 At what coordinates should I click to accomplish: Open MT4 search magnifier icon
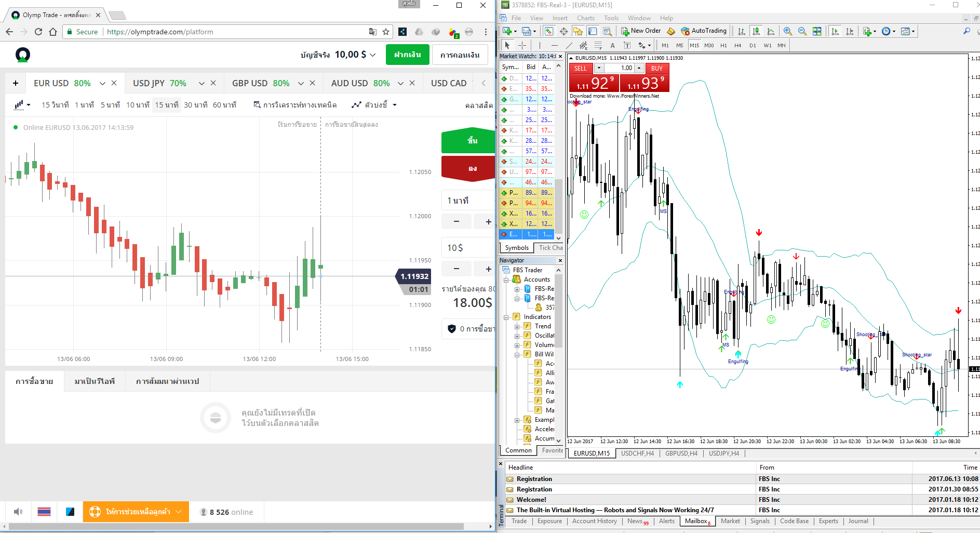tap(966, 31)
